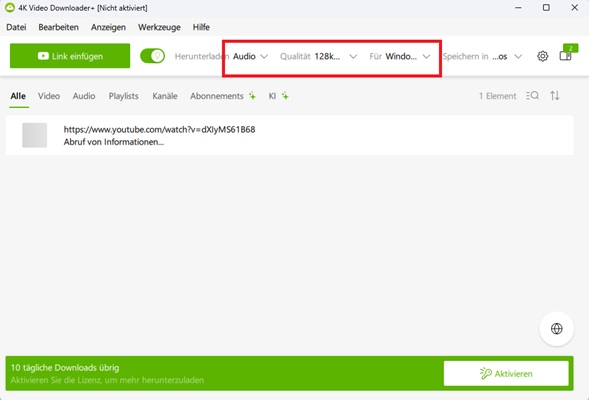Click the Aktivieren license button
Screen dimensions: 589x400
pyautogui.click(x=506, y=373)
